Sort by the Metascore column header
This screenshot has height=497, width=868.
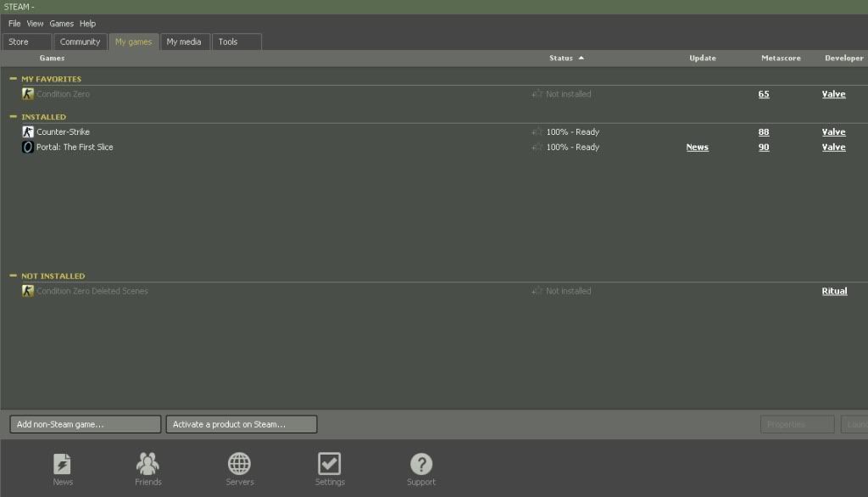pyautogui.click(x=781, y=58)
